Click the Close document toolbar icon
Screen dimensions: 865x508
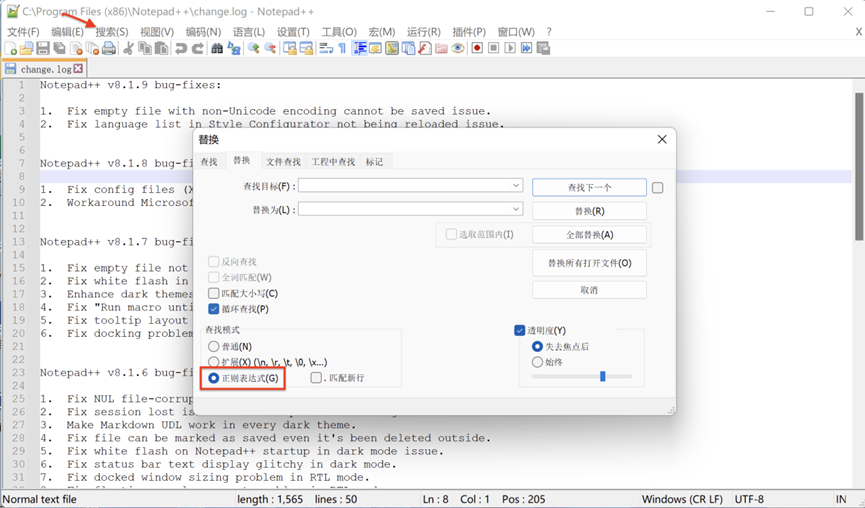76,49
